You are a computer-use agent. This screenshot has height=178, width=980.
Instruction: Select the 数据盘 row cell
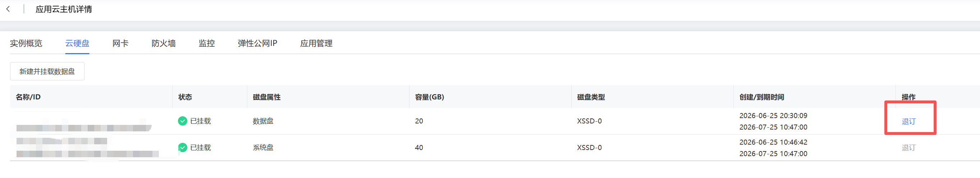click(263, 121)
